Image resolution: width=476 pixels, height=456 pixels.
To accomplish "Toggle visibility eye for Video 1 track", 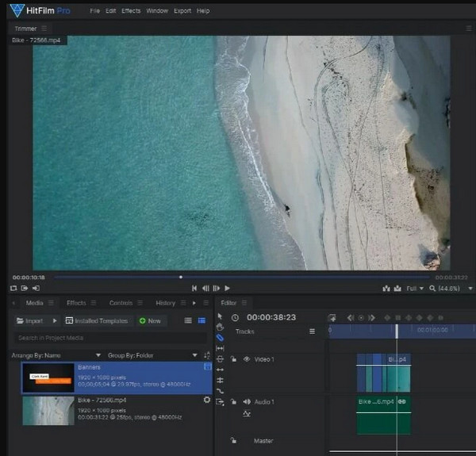I will click(247, 359).
